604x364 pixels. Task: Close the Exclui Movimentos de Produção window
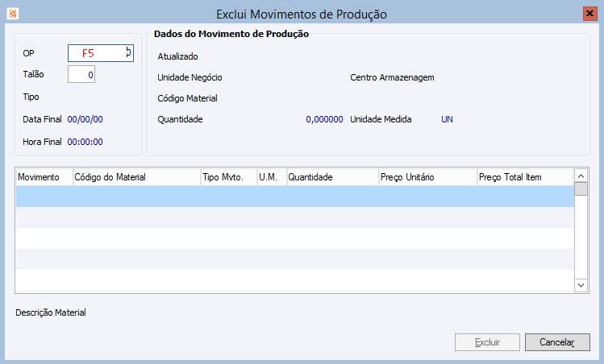click(589, 14)
